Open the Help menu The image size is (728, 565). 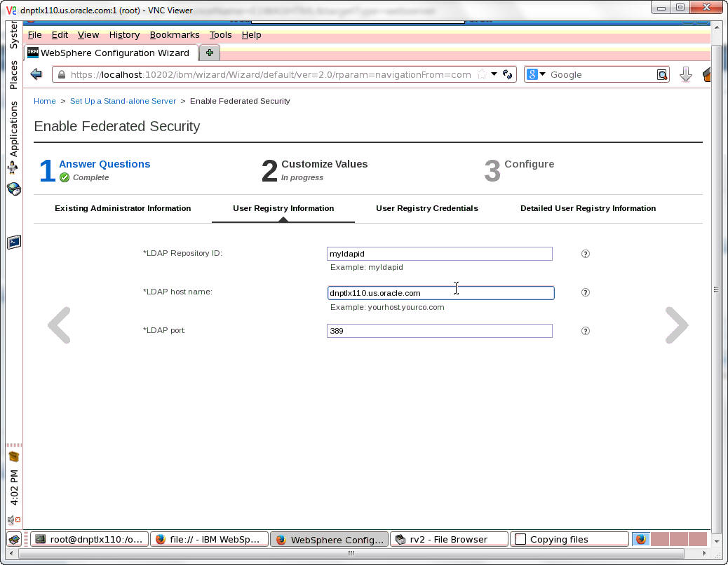pos(252,35)
